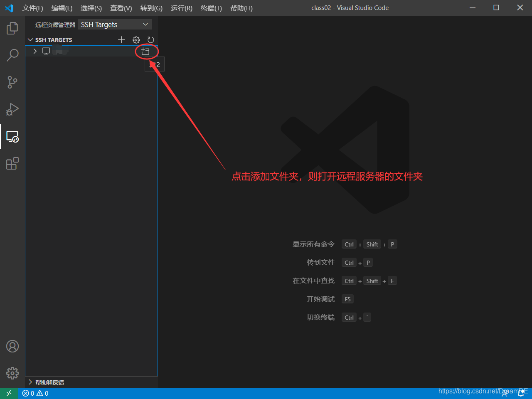Open remote window indicator in status bar
The height and width of the screenshot is (399, 532).
coord(9,393)
